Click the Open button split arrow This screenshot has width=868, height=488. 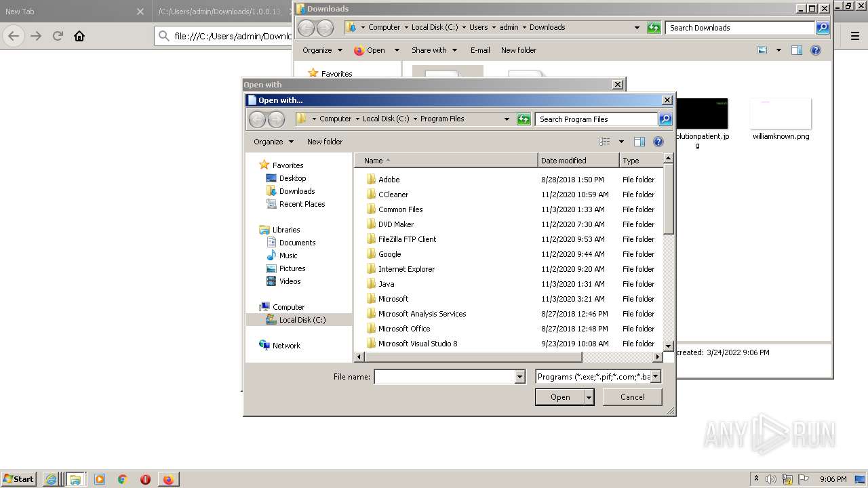(589, 397)
